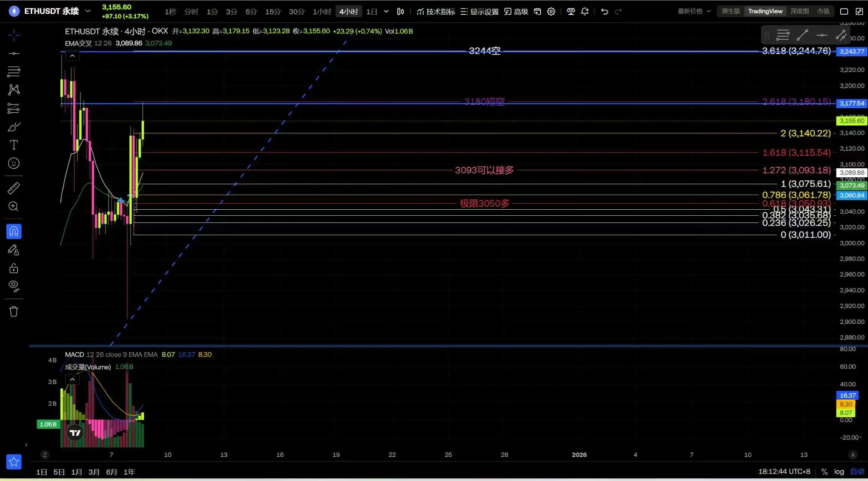
Task: Open the ETHUSDT symbol dropdown arrow
Action: 88,11
